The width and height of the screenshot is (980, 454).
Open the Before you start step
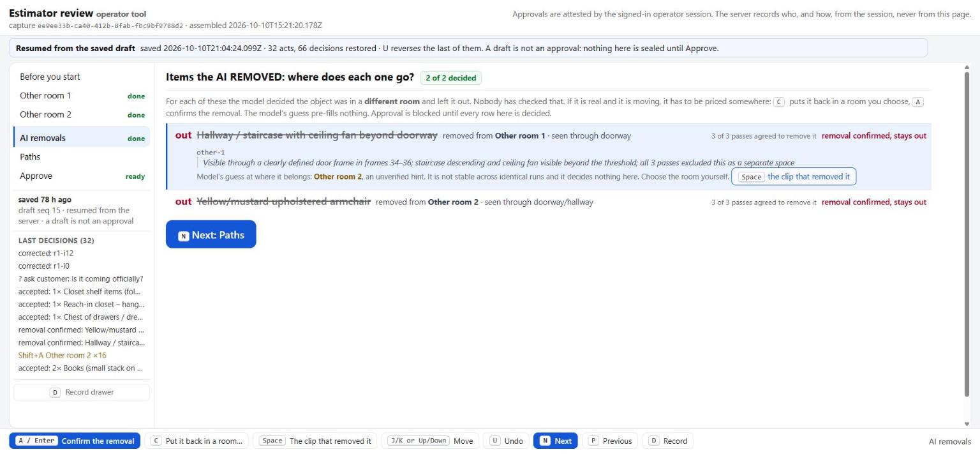(82, 77)
